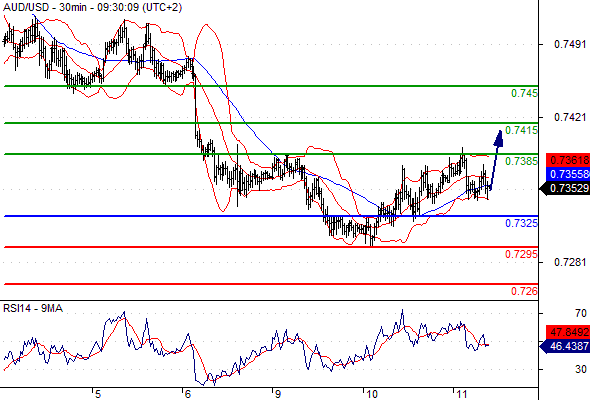
Task: Click the 0.7415 resistance level label
Action: click(x=521, y=130)
